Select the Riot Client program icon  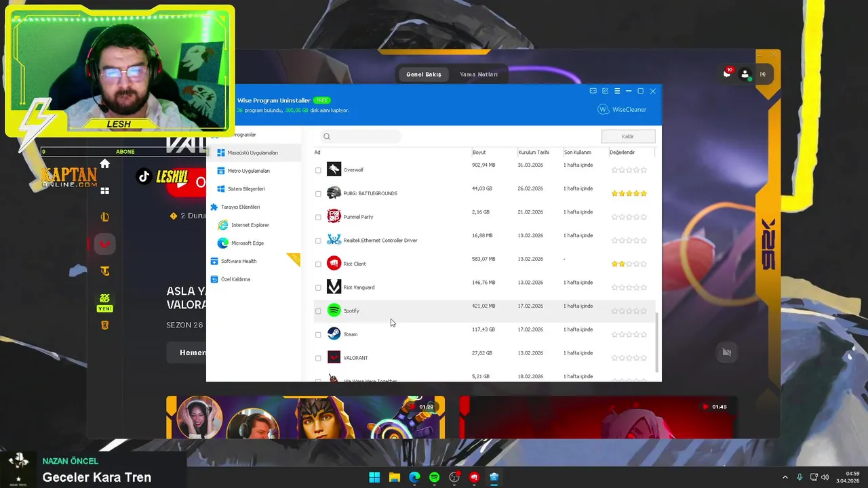[x=334, y=264]
